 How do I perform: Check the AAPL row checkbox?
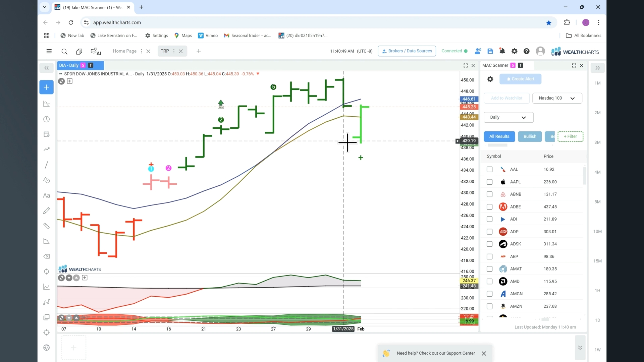click(x=490, y=182)
